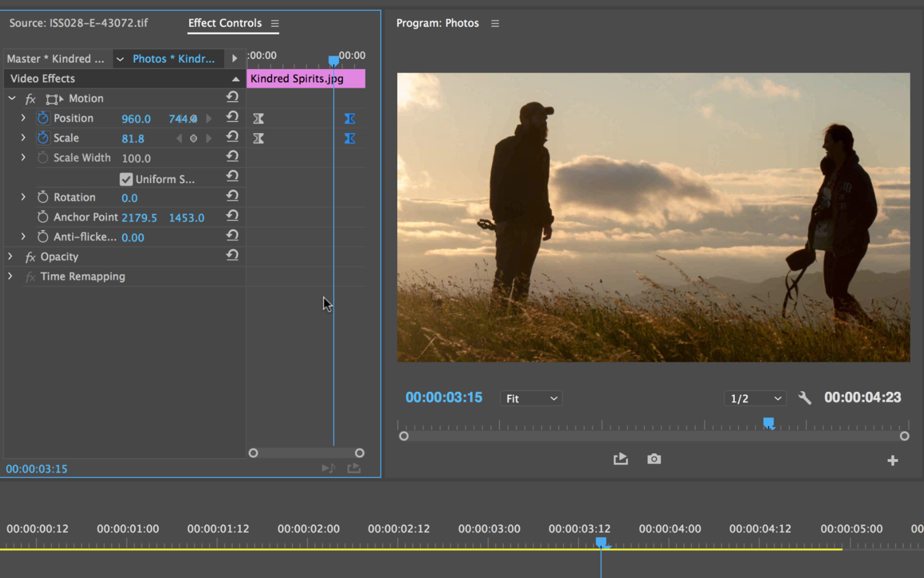Uncheck the Uniform Scale checkbox
This screenshot has height=578, width=924.
click(x=126, y=179)
